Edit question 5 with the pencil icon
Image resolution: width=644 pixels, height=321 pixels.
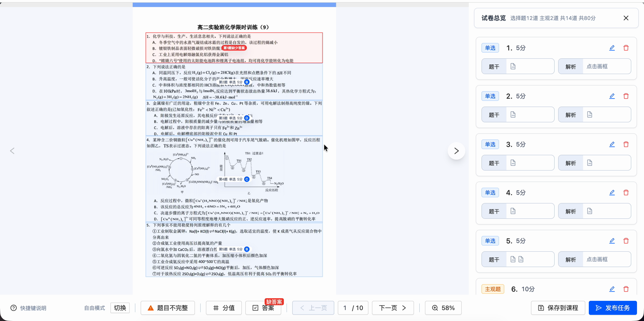612,241
